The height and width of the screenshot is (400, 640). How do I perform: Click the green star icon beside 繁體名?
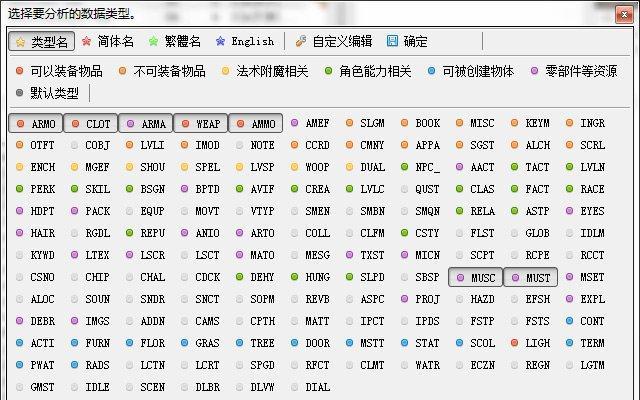[153, 41]
